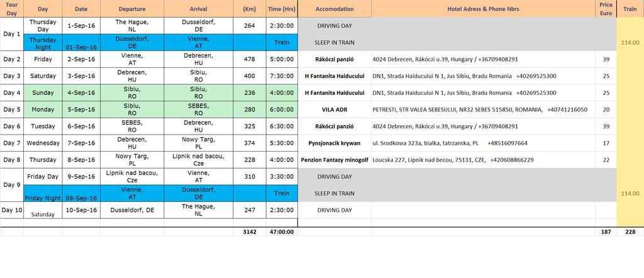Viewport: 644px width, 278px height.
Task: Click the Km value '236'
Action: (249, 93)
